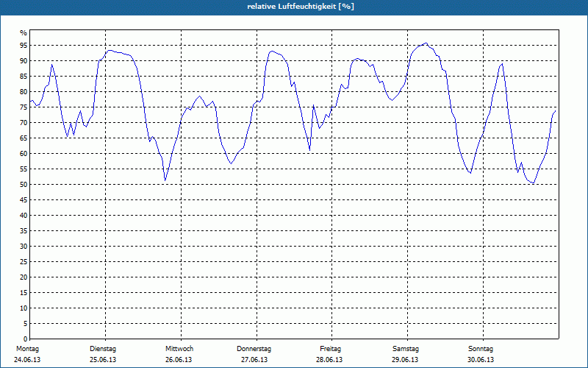Viewport: 588px width, 368px height.
Task: Click the 'Mittwoch' day label
Action: pyautogui.click(x=179, y=349)
